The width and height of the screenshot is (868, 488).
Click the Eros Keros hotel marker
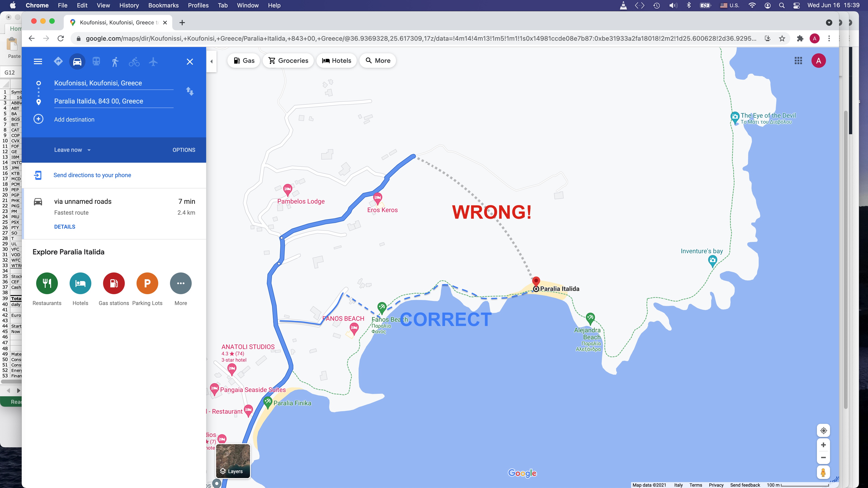click(x=377, y=198)
